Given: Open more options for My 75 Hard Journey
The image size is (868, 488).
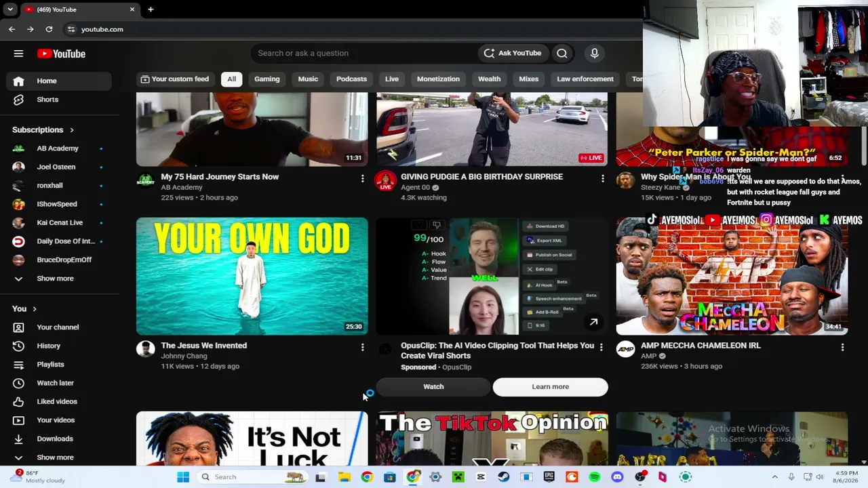Looking at the screenshot, I should (362, 179).
